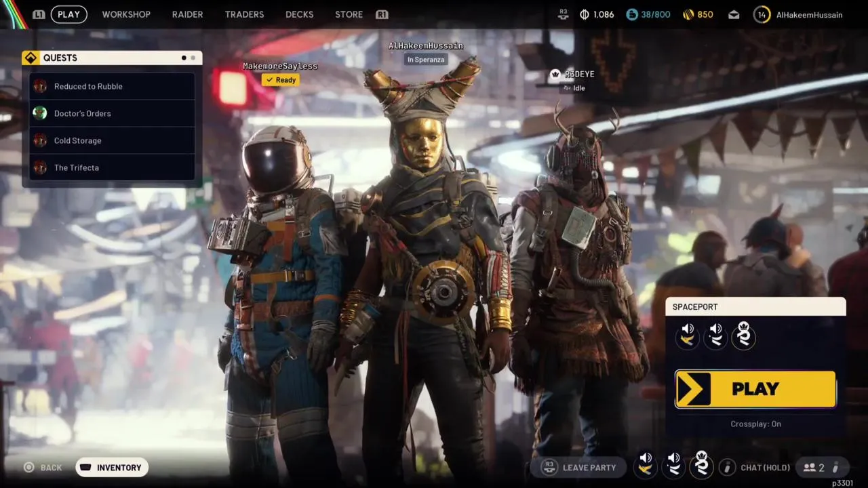The width and height of the screenshot is (868, 488).
Task: Open the DECKS tab
Action: pyautogui.click(x=299, y=14)
